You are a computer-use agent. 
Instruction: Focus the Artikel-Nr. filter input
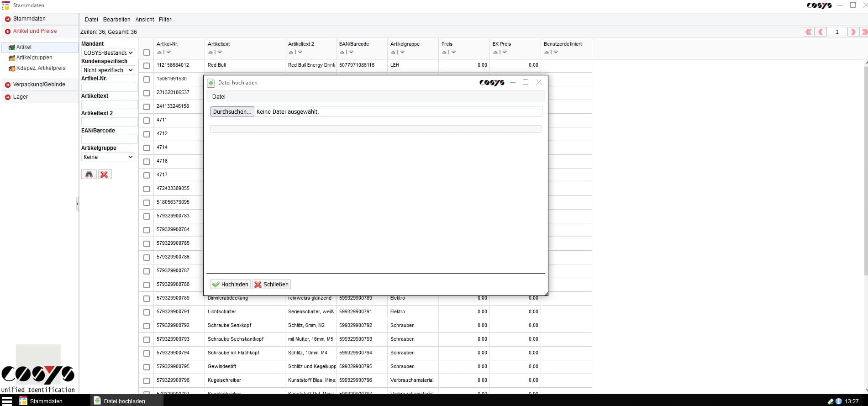[x=109, y=87]
